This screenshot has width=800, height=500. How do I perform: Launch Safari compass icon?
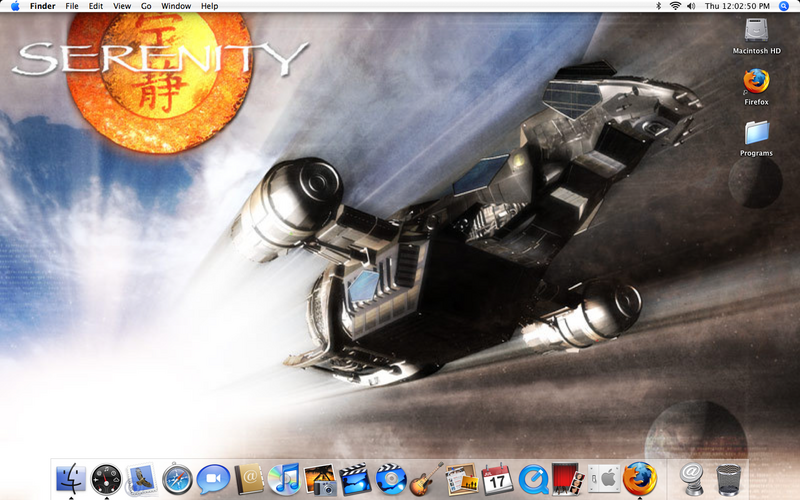coord(177,479)
